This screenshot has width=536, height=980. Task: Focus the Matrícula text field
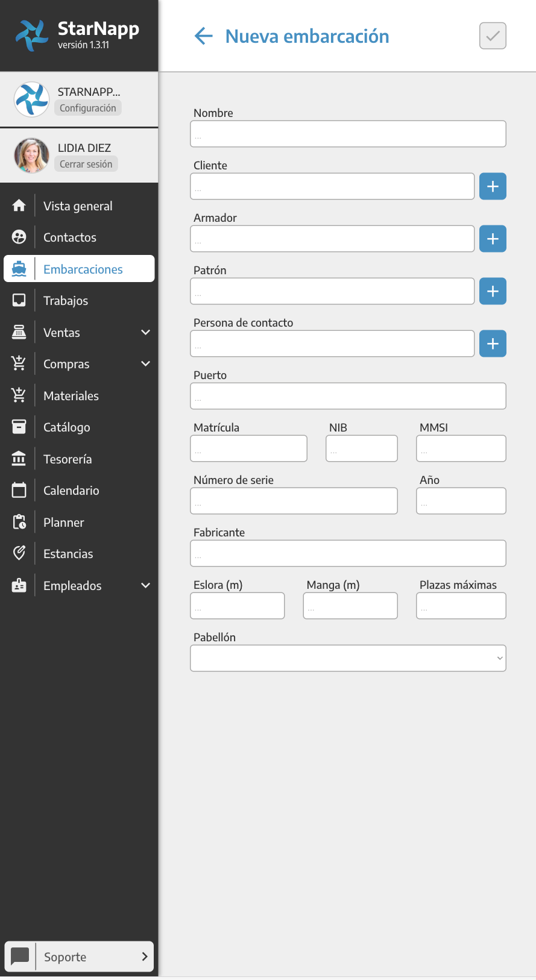click(248, 448)
